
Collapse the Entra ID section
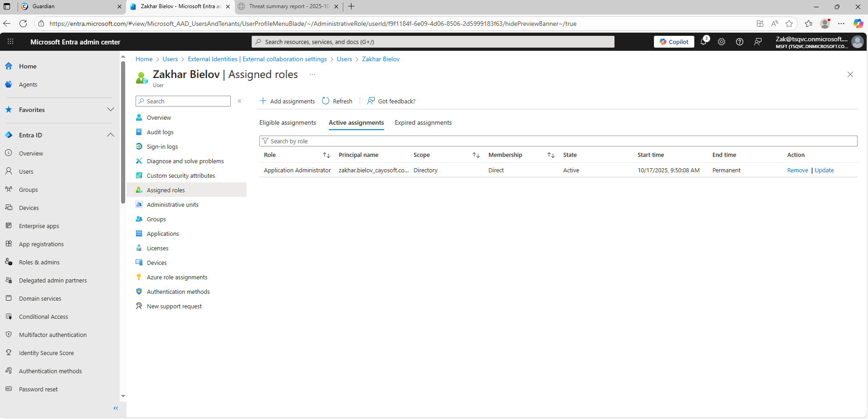[110, 135]
